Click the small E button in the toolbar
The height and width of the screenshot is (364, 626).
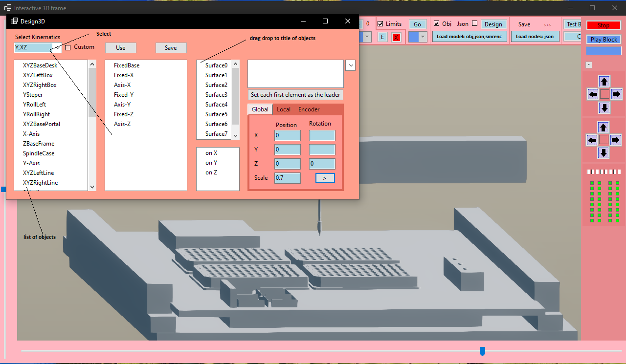coord(382,37)
